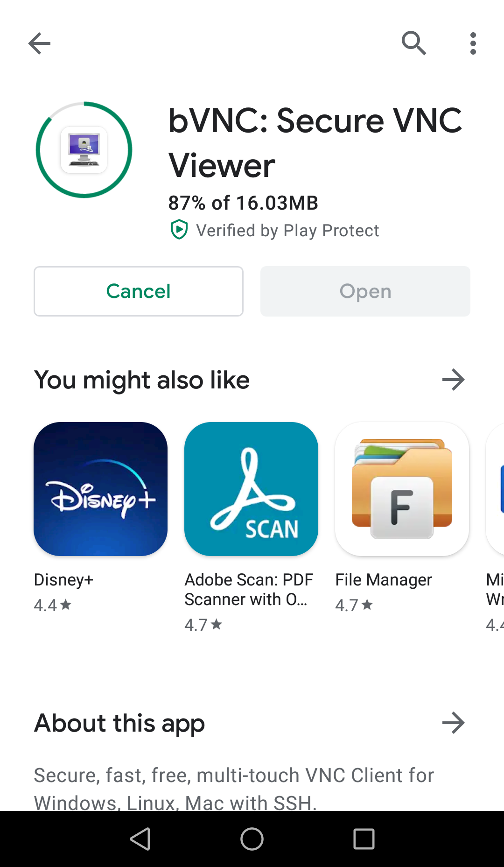Image resolution: width=504 pixels, height=867 pixels.
Task: Tap the "About this app" heading
Action: pos(119,723)
